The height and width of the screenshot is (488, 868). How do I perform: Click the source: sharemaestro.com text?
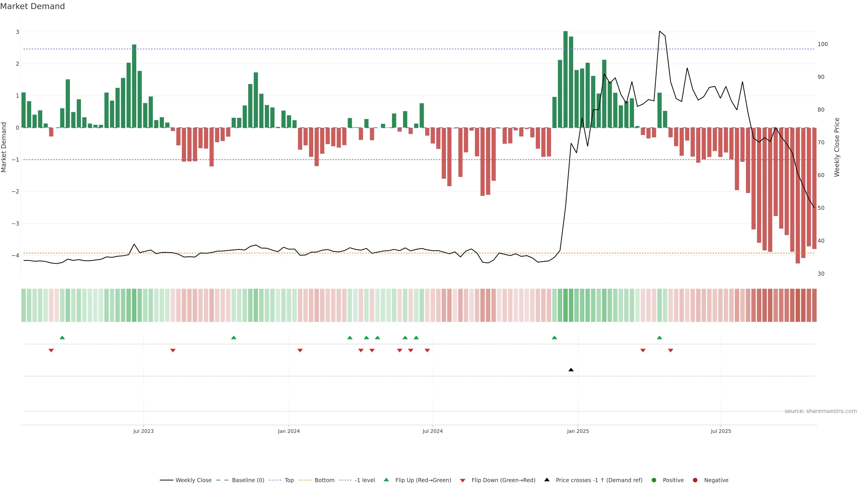pyautogui.click(x=821, y=411)
